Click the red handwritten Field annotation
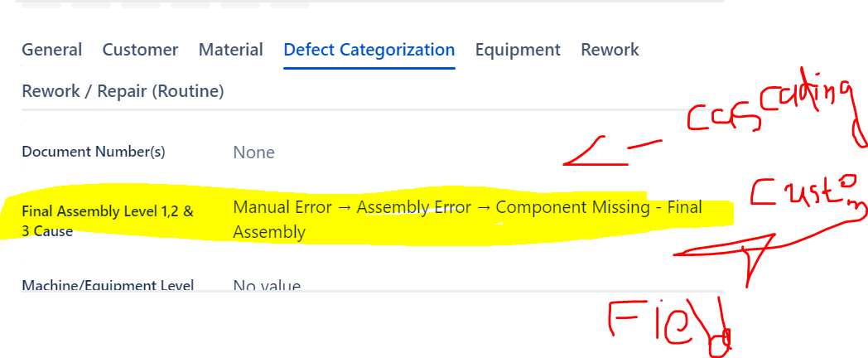 (x=670, y=324)
